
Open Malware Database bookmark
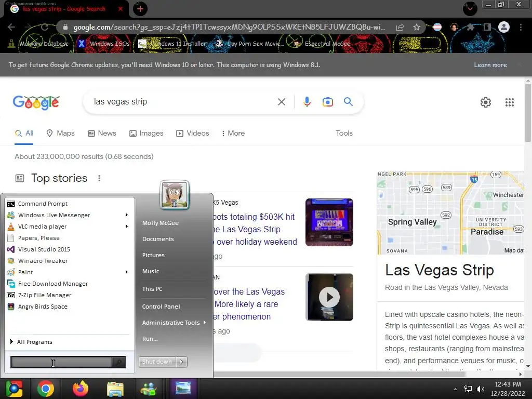(38, 44)
